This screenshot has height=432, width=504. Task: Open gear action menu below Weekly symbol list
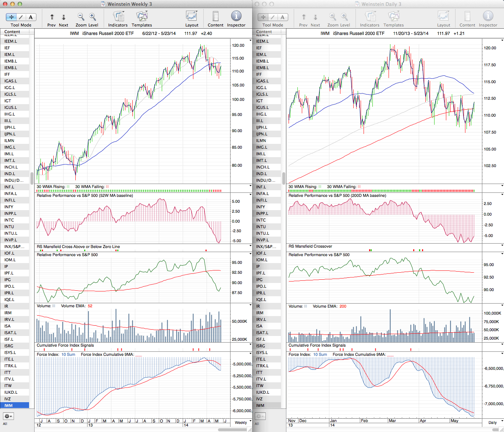pyautogui.click(x=8, y=416)
